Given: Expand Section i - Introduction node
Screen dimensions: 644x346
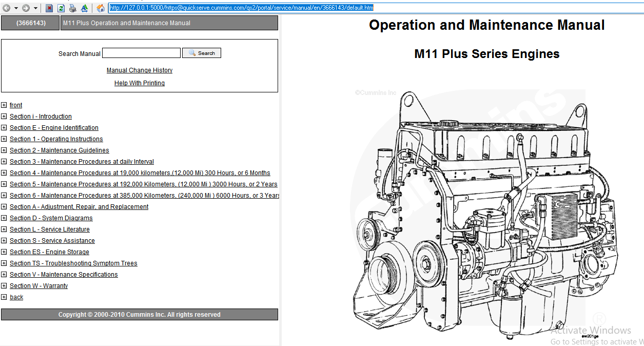Looking at the screenshot, I should tap(4, 117).
